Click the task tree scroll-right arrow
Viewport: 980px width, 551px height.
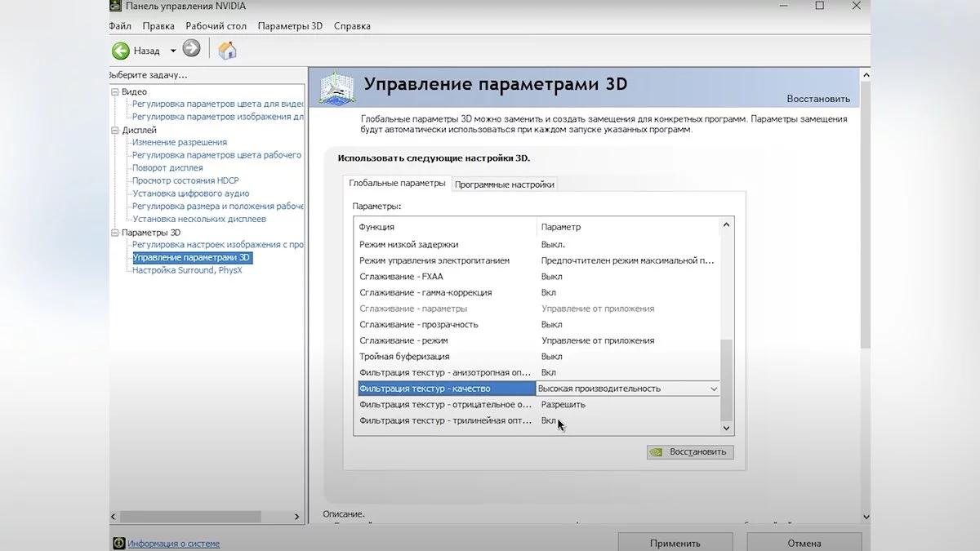[299, 517]
